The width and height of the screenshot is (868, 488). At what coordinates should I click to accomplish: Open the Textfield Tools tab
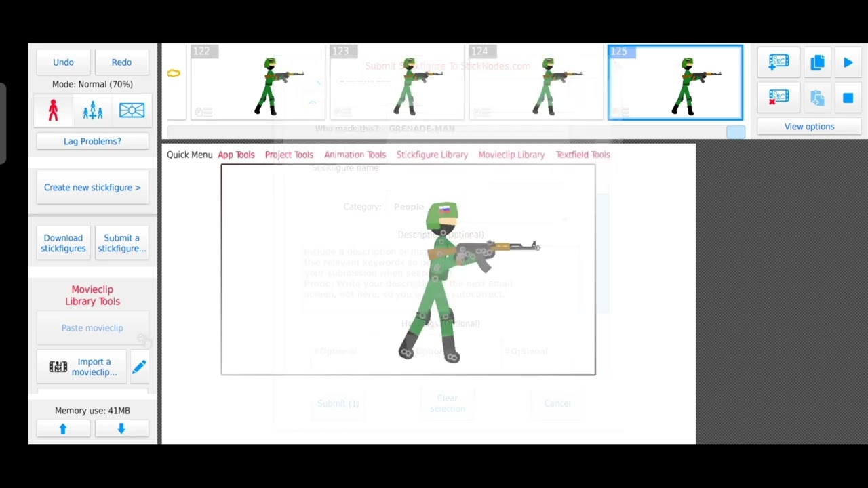point(583,155)
